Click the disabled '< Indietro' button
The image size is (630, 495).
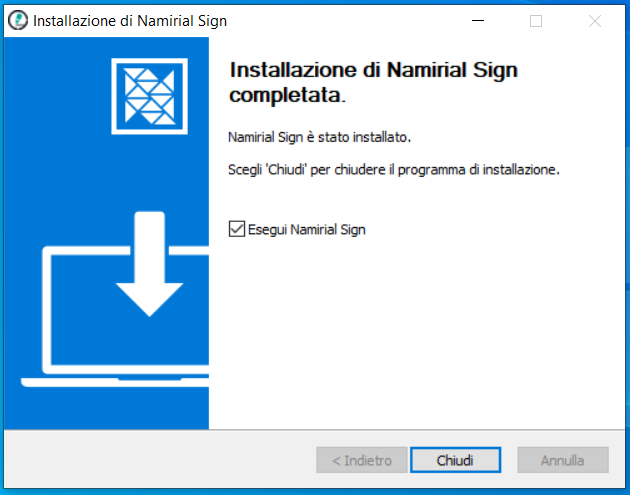[362, 460]
